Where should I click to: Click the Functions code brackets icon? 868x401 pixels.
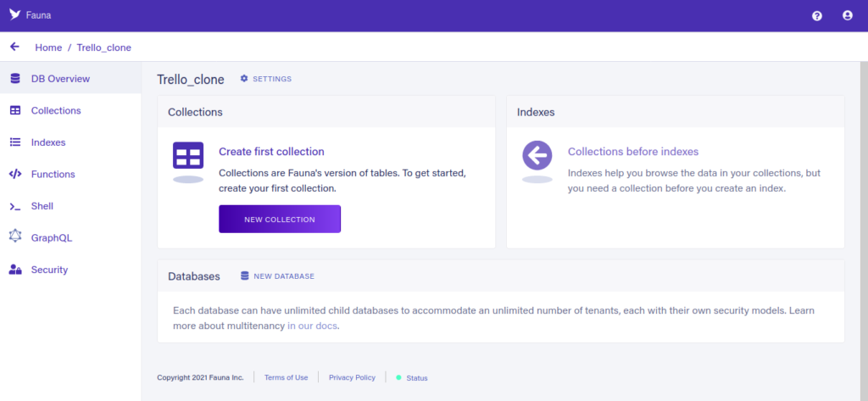pyautogui.click(x=15, y=174)
